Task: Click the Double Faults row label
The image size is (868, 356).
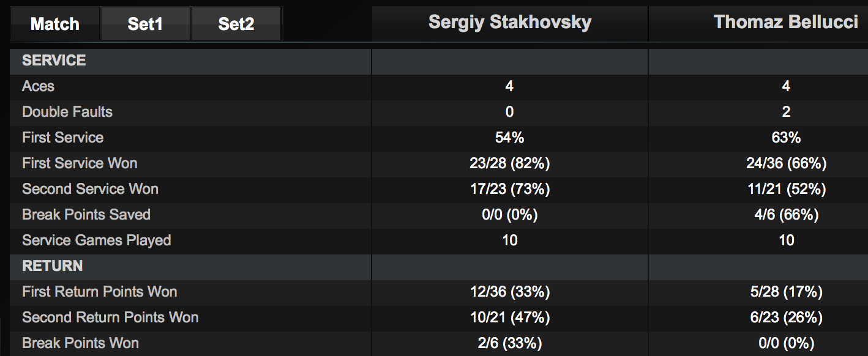Action: point(67,112)
